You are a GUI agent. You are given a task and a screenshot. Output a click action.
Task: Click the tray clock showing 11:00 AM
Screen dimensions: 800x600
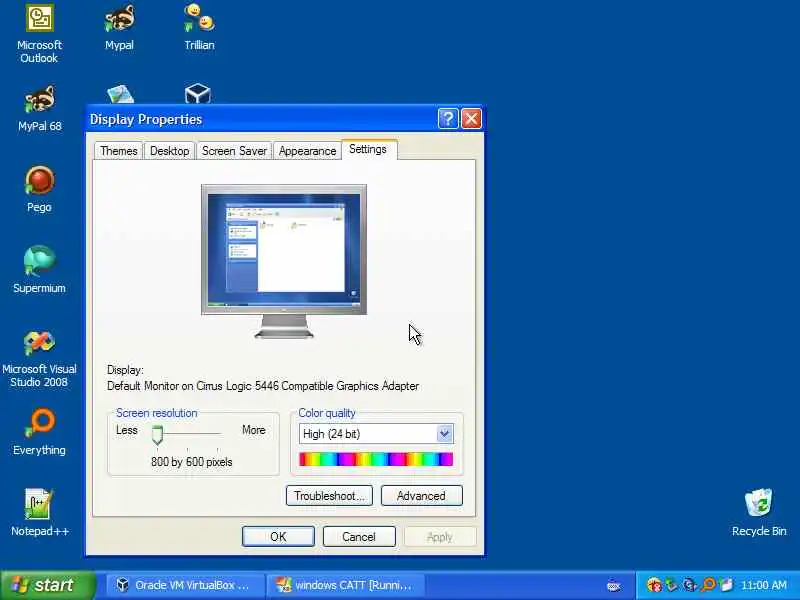tap(764, 585)
